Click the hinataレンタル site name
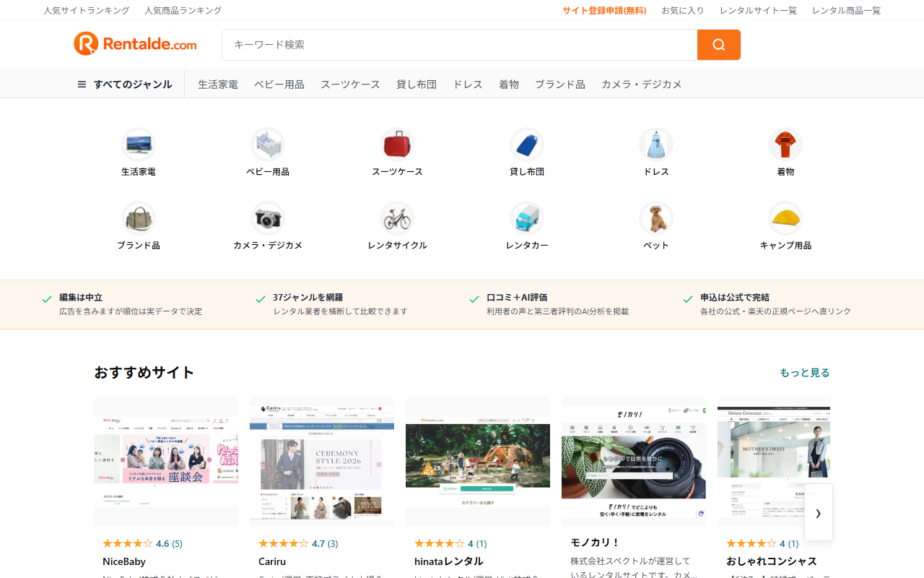Viewport: 924px width, 578px height. tap(449, 561)
